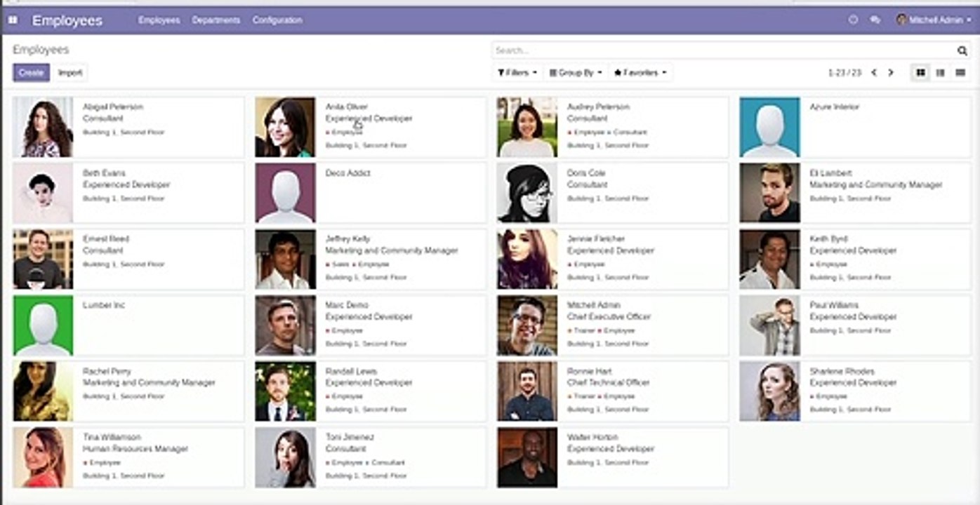Screen dimensions: 980x505
Task: Open Doris Cole's photo
Action: [x=527, y=193]
